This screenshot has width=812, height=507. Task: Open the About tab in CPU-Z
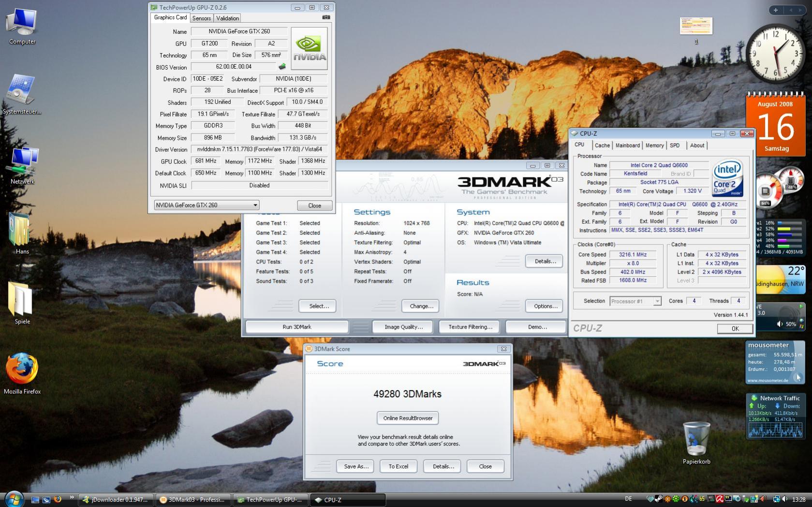click(x=697, y=145)
